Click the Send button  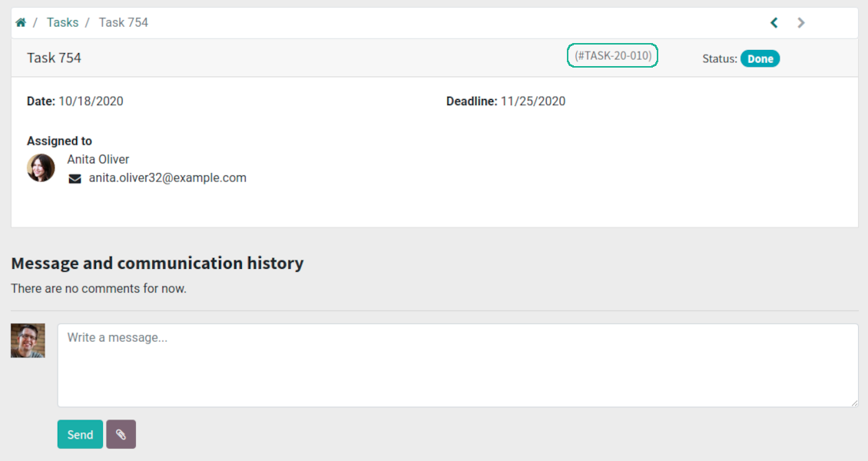(80, 434)
